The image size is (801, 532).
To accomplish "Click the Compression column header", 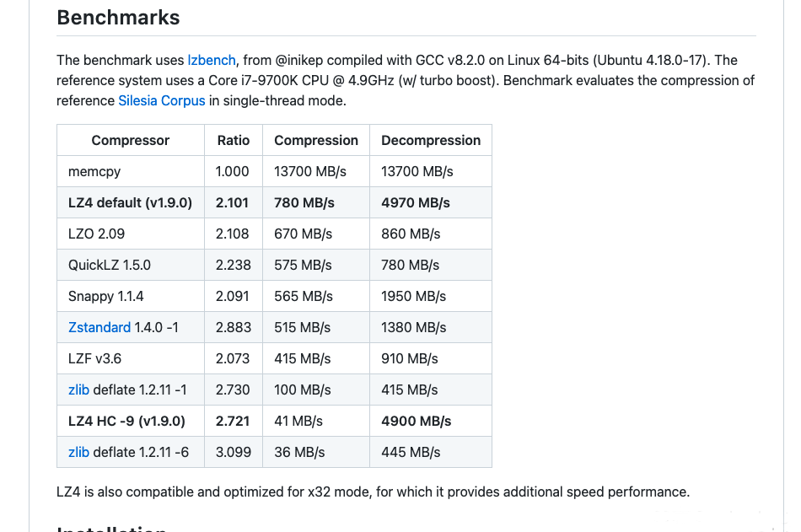I will [316, 140].
